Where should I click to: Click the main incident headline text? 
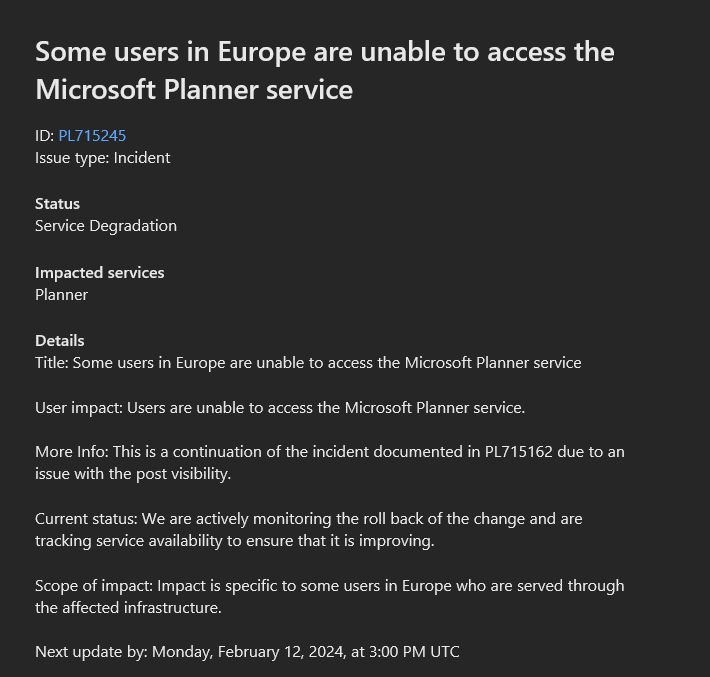click(x=324, y=70)
